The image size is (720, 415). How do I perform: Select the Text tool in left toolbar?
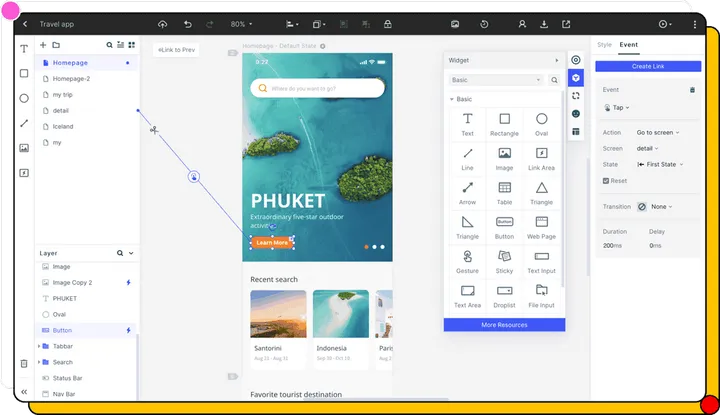click(x=24, y=49)
